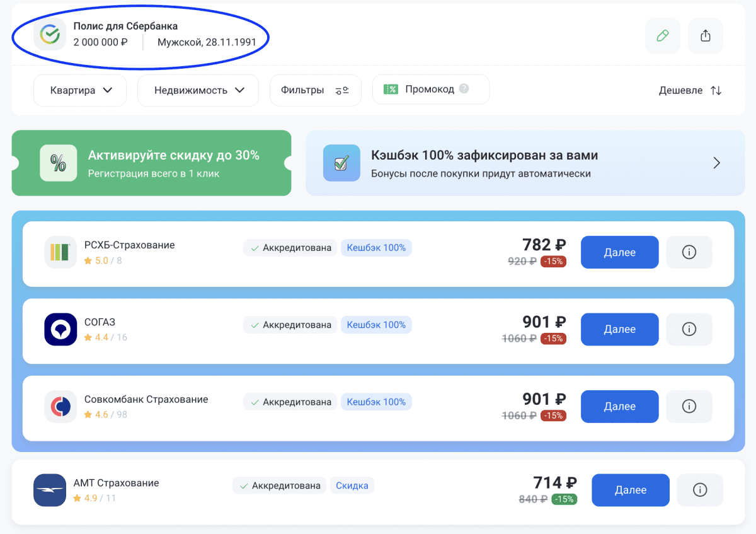
Task: Click the Кешбэк 100% tag on СОГАЗ
Action: coord(376,325)
